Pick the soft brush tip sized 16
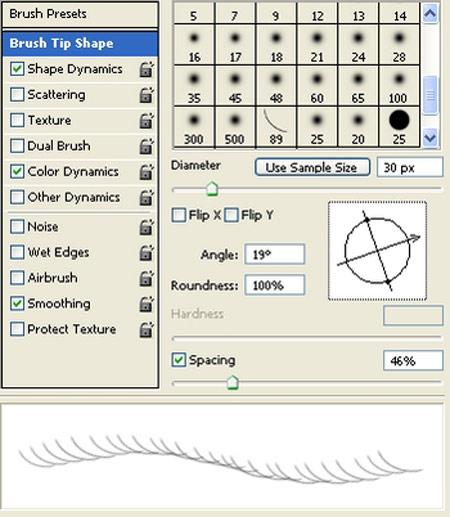Image resolution: width=450 pixels, height=517 pixels. [x=194, y=45]
